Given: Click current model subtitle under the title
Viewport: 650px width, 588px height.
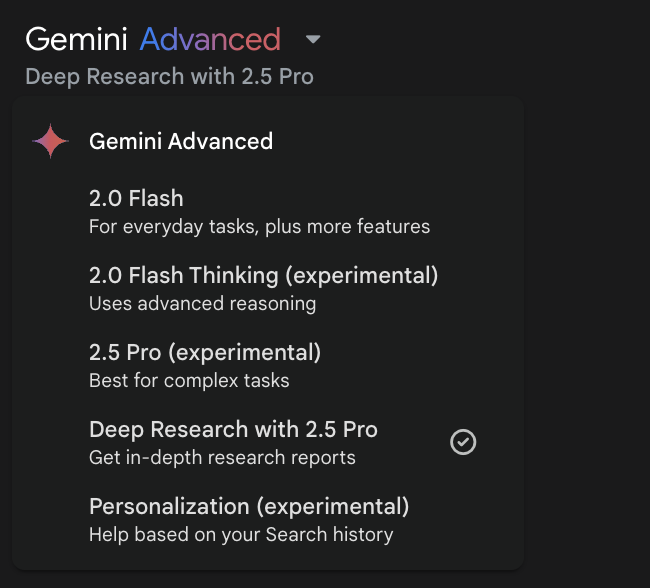Looking at the screenshot, I should (x=170, y=77).
